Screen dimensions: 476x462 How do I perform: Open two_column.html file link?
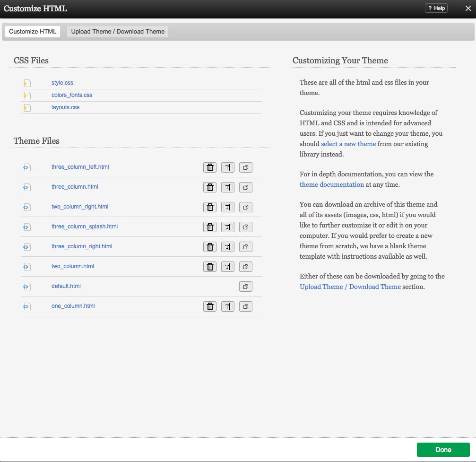(72, 266)
